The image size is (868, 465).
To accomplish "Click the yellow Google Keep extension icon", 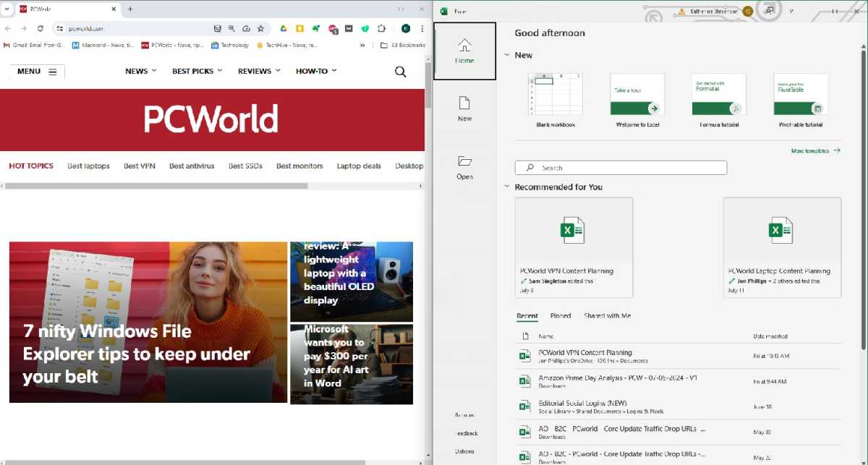I will tap(299, 28).
